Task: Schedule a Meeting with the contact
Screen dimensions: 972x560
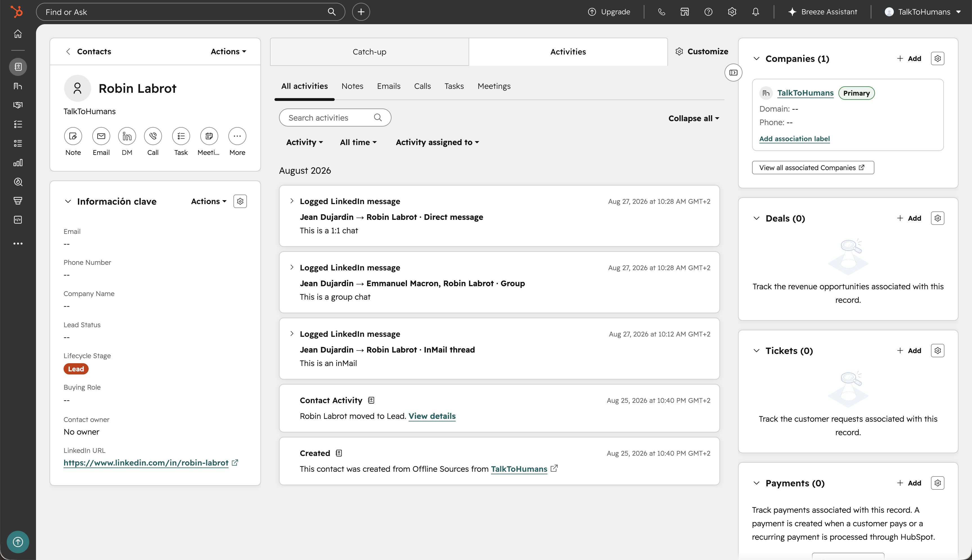Action: [x=209, y=136]
